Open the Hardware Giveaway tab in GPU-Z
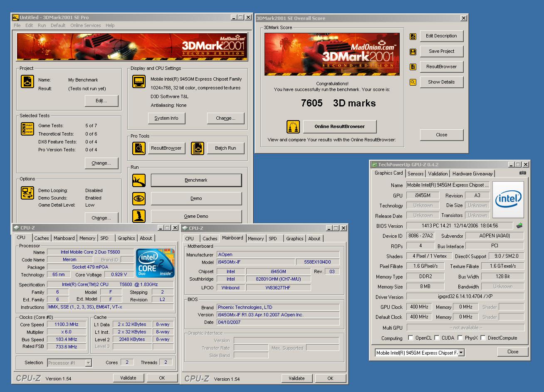Image resolution: width=544 pixels, height=392 pixels. tap(472, 174)
